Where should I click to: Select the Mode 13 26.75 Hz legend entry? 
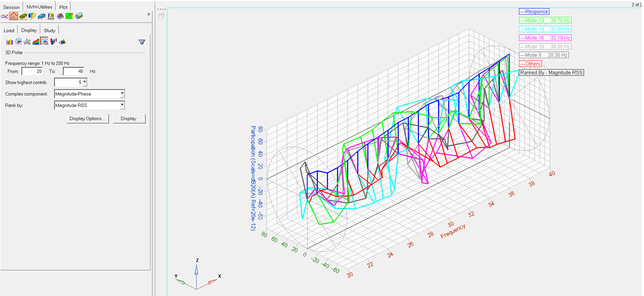[546, 20]
